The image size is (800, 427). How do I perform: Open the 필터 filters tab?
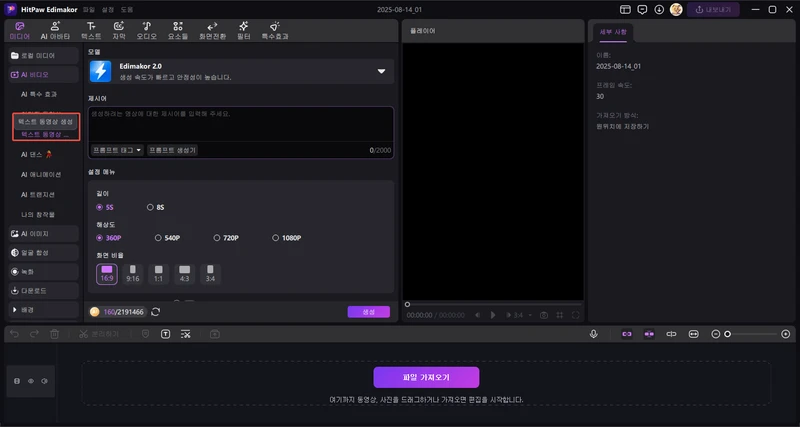pos(244,31)
